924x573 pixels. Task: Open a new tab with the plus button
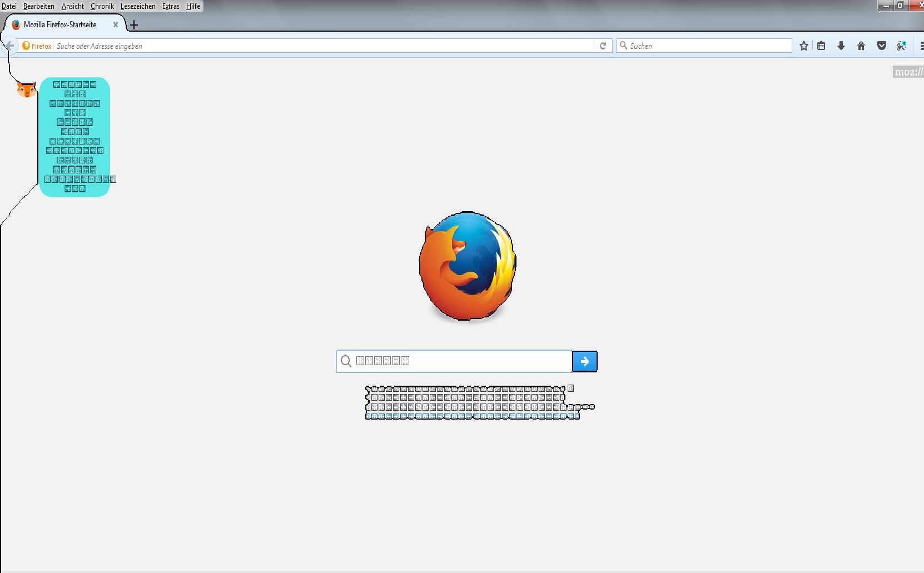click(134, 24)
